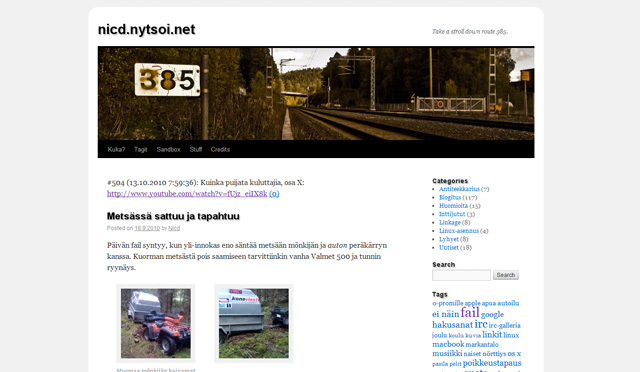
Task: Click the post date 18.9.2010 link
Action: tap(147, 228)
